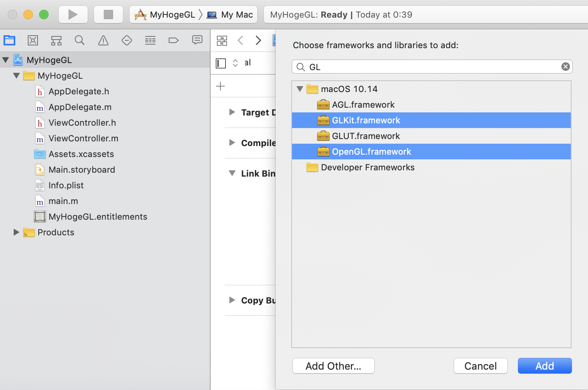This screenshot has width=588, height=390.
Task: Clear the GL search field
Action: [565, 67]
